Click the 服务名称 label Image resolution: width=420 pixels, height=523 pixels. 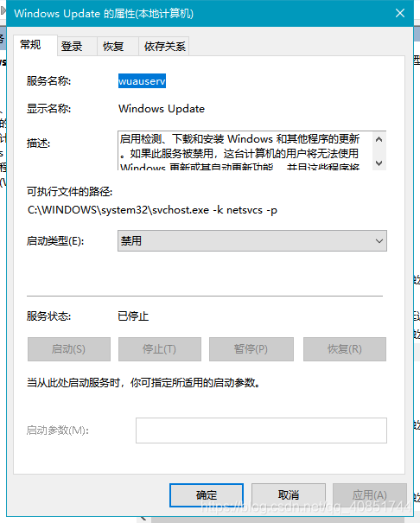48,81
